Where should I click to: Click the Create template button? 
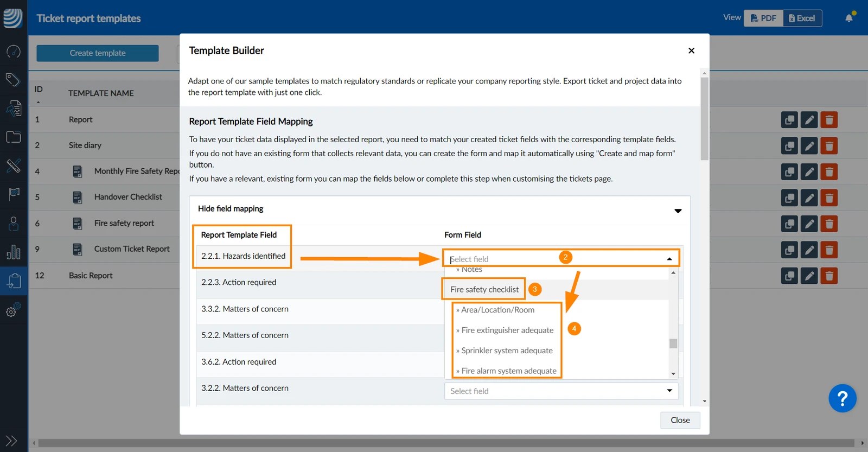[x=98, y=53]
